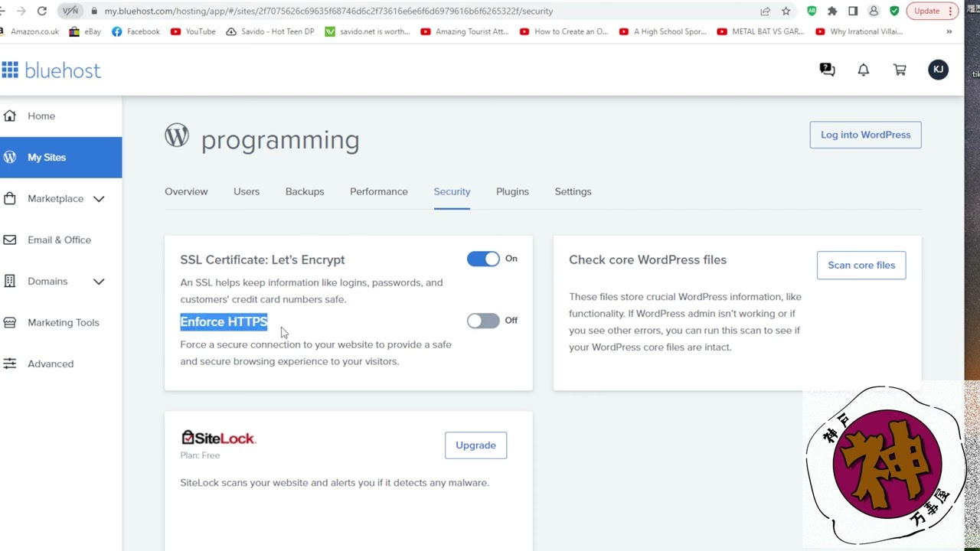Open browser profile icon
Screen dimensions: 980x551
point(874,11)
